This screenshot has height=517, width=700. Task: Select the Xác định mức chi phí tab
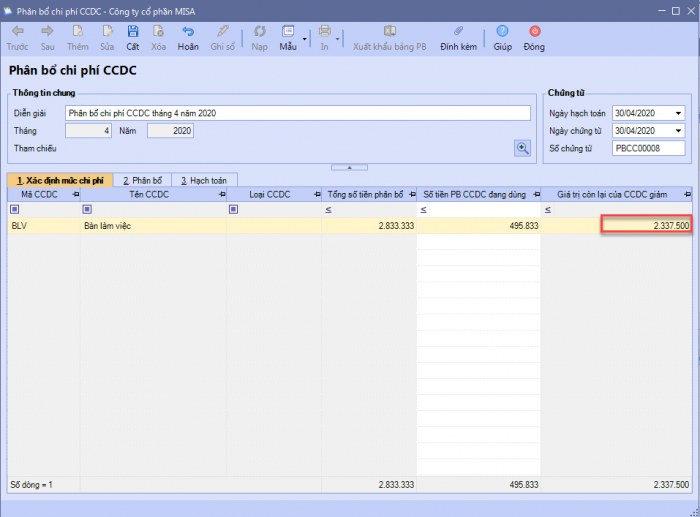pos(59,180)
